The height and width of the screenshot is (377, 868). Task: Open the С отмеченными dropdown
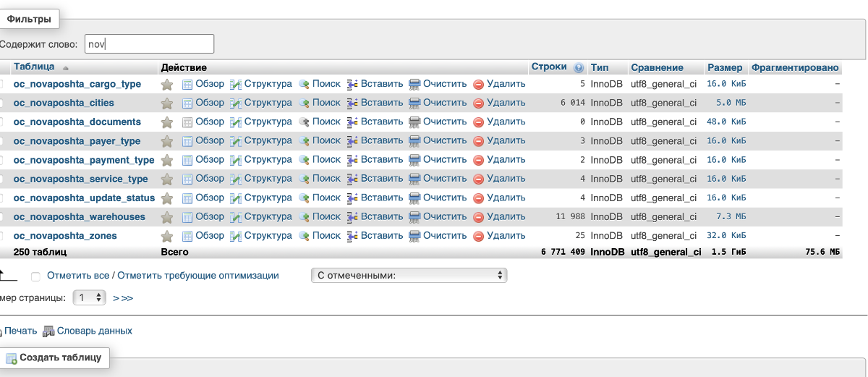[x=409, y=275]
